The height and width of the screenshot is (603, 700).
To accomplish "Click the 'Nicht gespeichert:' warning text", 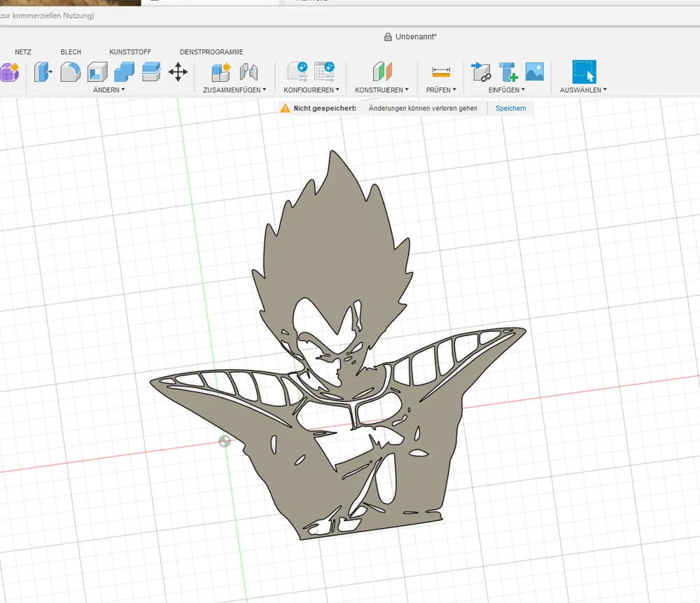I will [325, 108].
